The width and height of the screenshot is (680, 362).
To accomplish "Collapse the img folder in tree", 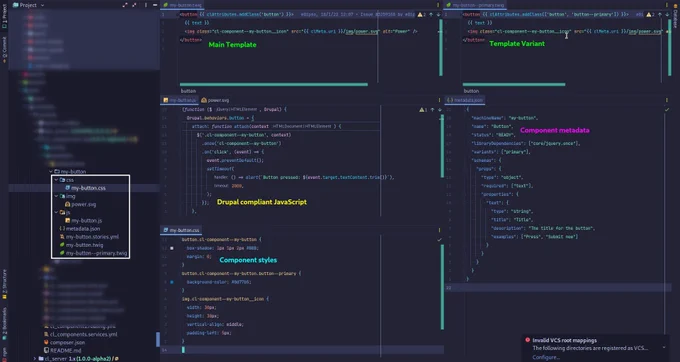I will click(56, 196).
